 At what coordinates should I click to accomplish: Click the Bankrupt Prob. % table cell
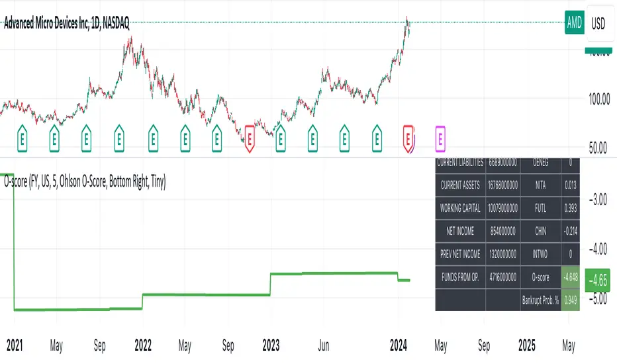click(540, 300)
